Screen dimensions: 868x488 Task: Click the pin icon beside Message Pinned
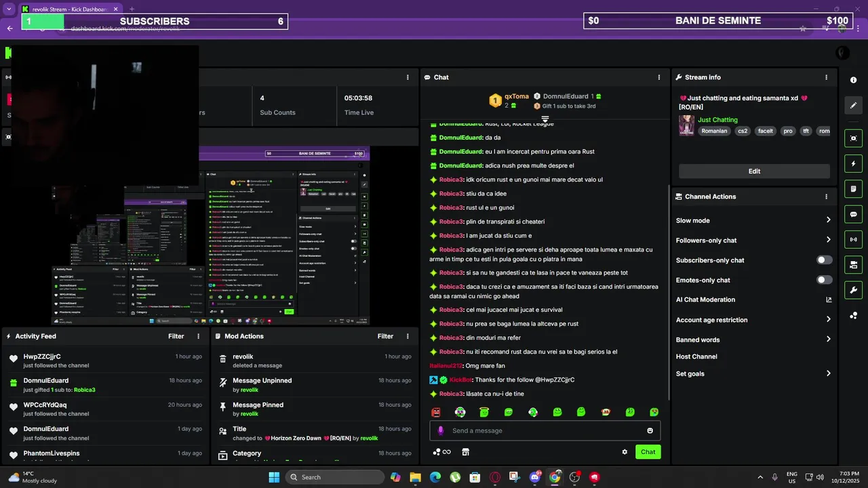[223, 407]
